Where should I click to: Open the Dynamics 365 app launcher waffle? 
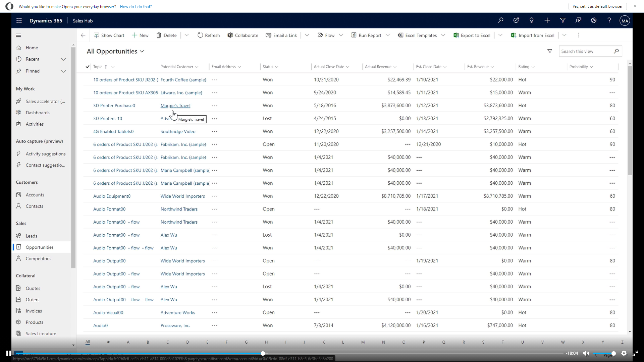[19, 20]
